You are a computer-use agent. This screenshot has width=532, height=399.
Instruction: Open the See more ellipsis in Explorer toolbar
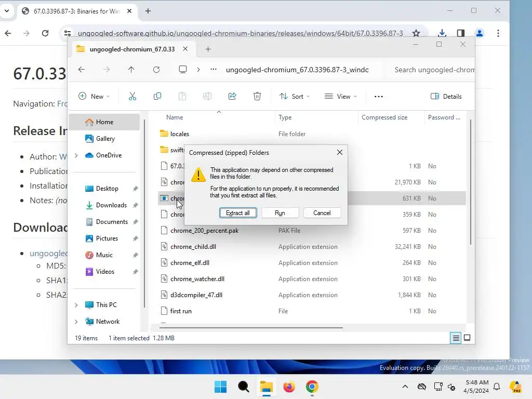point(379,96)
